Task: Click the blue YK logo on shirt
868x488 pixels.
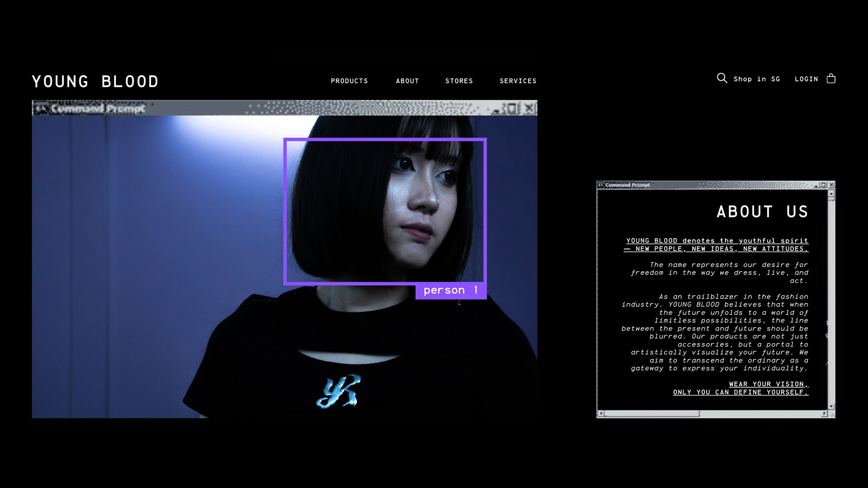Action: tap(339, 391)
